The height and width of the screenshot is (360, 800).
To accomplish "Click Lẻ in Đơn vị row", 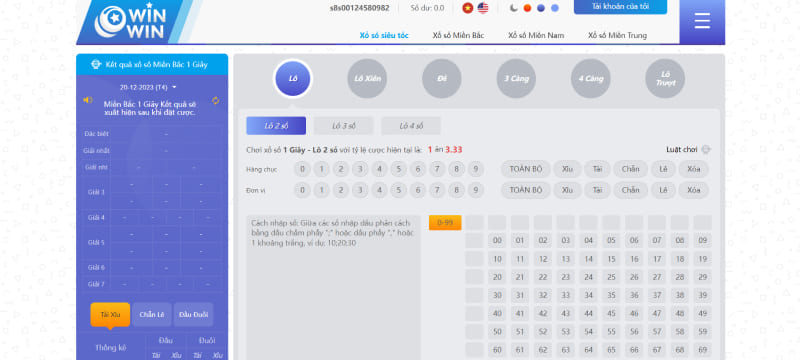I will point(663,190).
